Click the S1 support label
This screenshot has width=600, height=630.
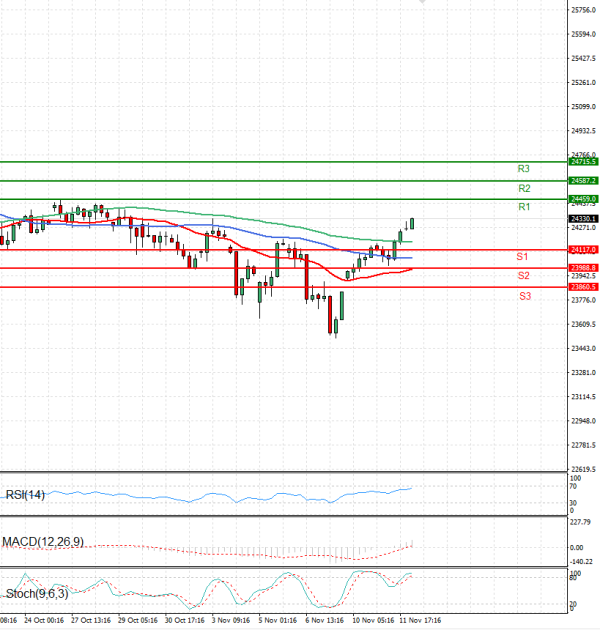click(523, 257)
